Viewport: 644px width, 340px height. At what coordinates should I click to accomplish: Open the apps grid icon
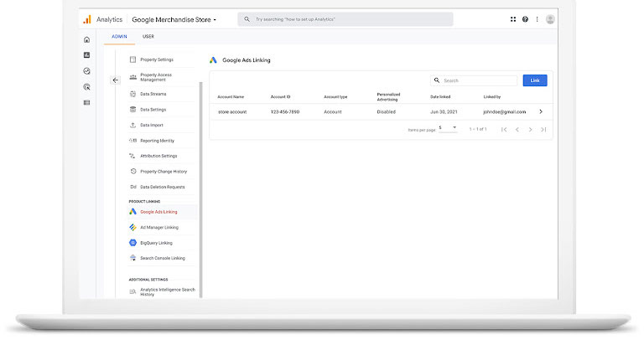pos(513,19)
